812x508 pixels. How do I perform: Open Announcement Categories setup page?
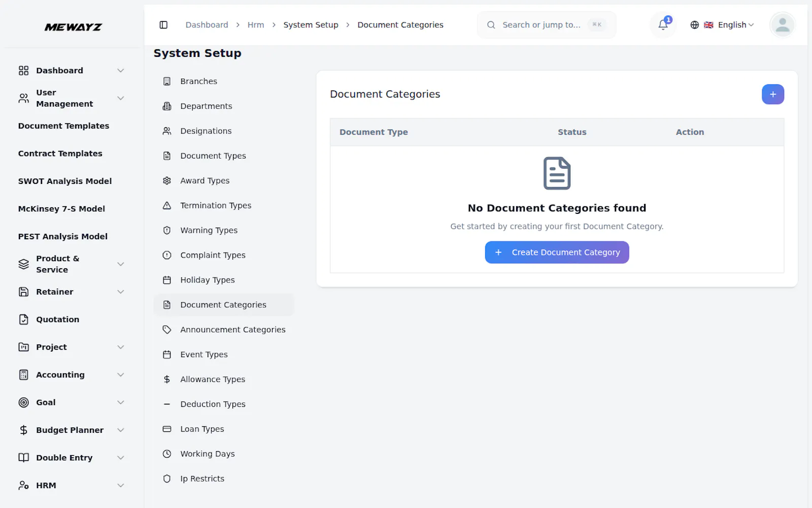tap(224, 330)
